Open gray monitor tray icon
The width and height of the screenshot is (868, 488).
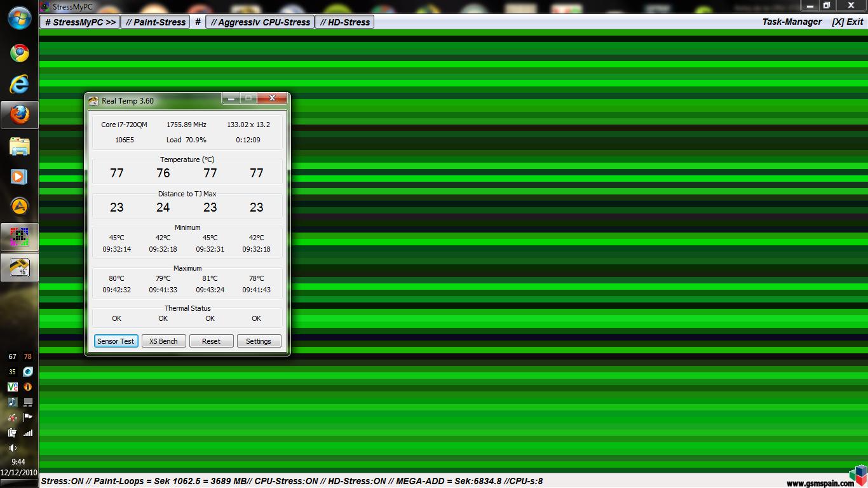tap(27, 402)
